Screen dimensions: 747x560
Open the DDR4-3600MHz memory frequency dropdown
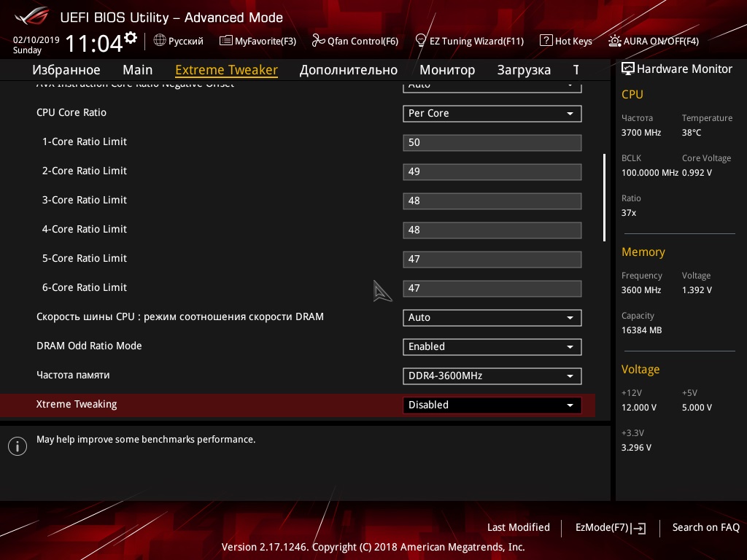pyautogui.click(x=492, y=376)
